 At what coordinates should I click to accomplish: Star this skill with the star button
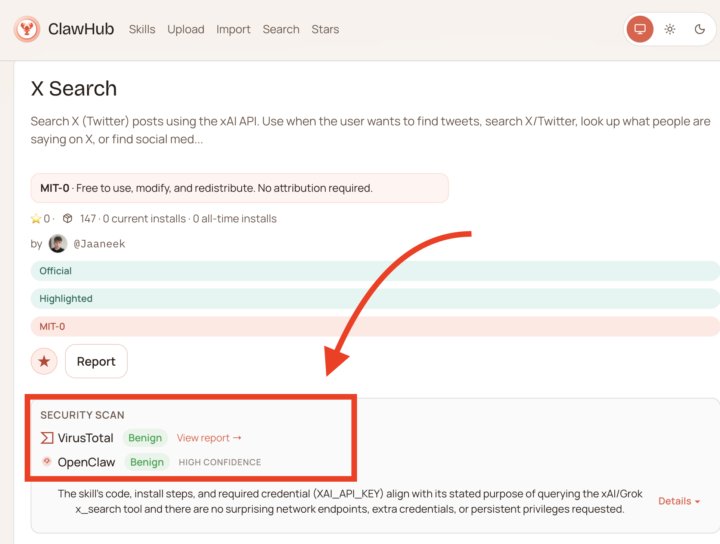[44, 361]
